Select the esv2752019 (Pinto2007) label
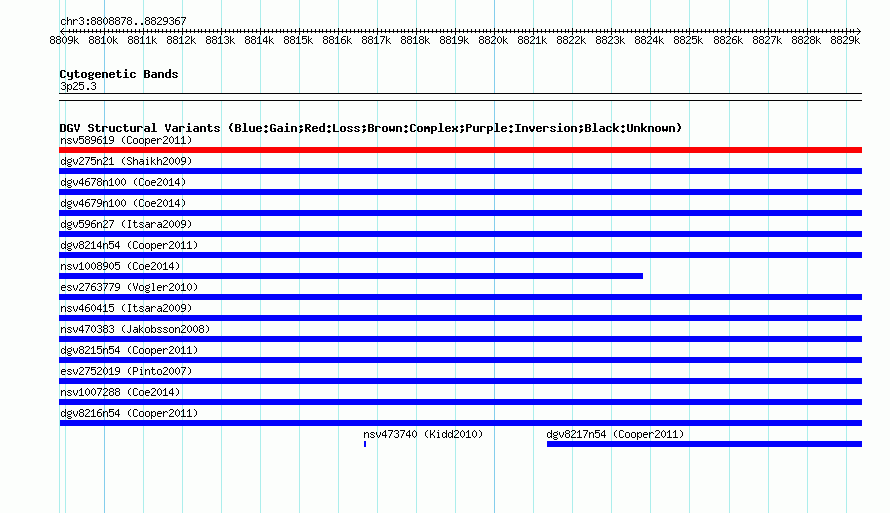 (126, 371)
